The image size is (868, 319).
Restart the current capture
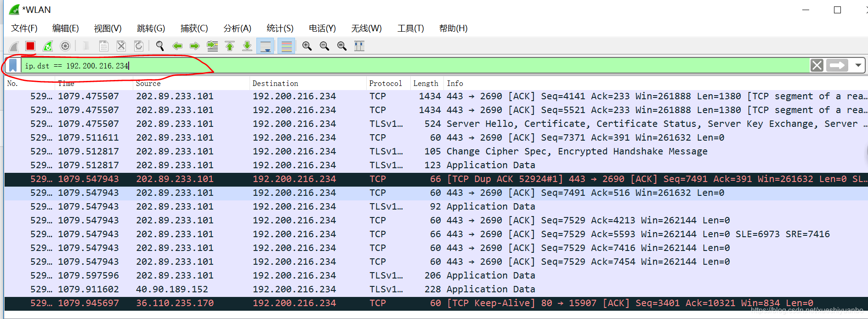point(48,46)
